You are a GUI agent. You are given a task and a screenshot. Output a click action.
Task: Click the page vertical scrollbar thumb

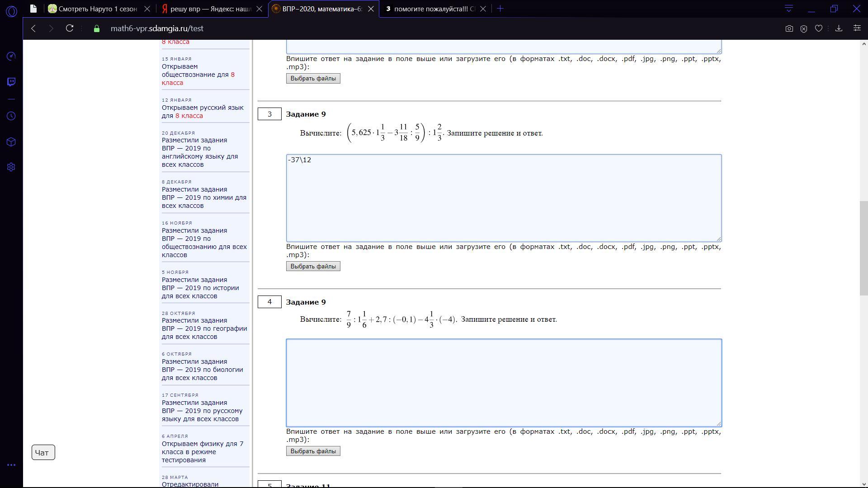coord(863,248)
